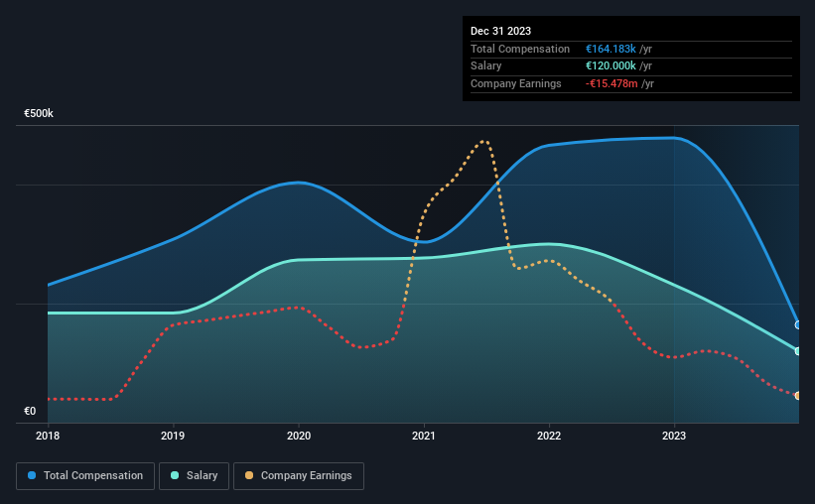Click the €0 y-axis label

(30, 411)
